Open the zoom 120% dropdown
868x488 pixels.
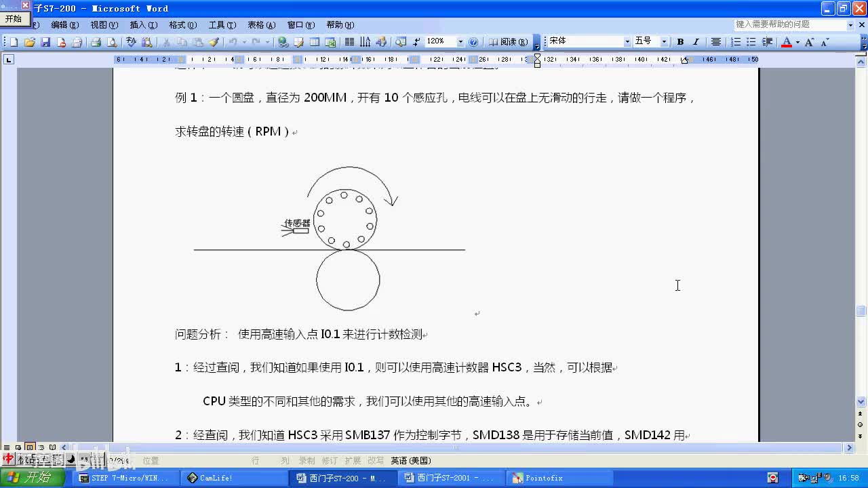(460, 42)
